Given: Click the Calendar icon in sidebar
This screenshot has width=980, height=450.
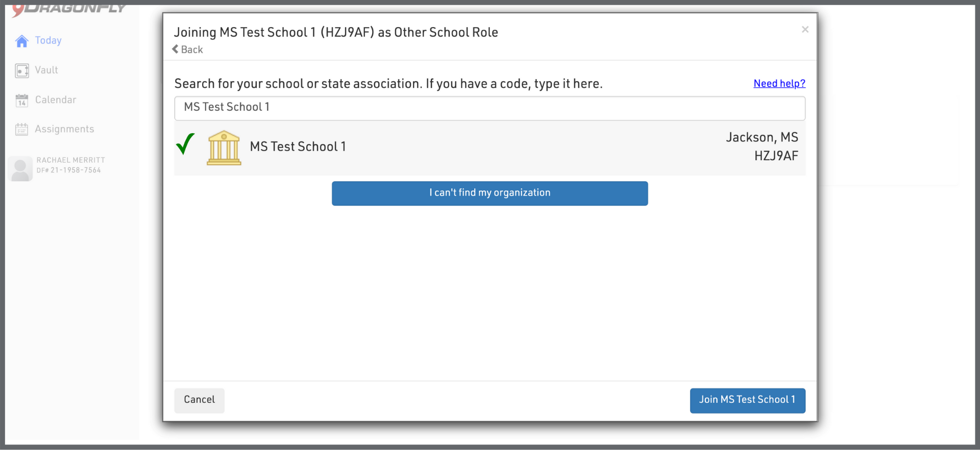Looking at the screenshot, I should 21,101.
